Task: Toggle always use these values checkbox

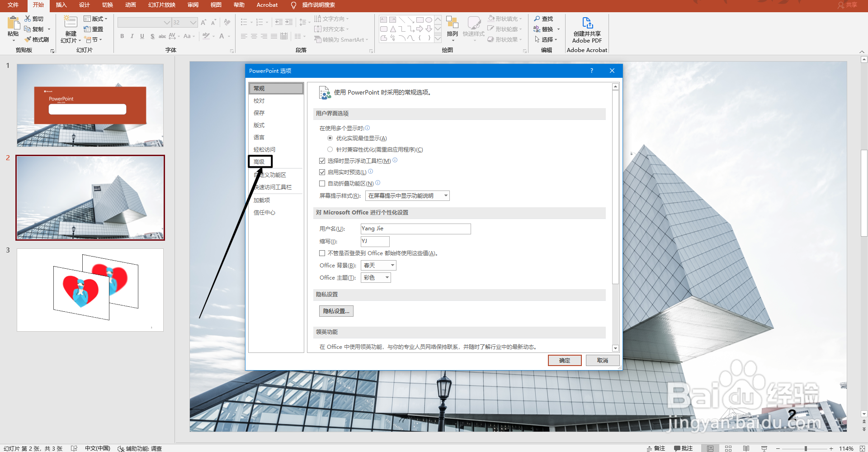Action: pos(322,253)
